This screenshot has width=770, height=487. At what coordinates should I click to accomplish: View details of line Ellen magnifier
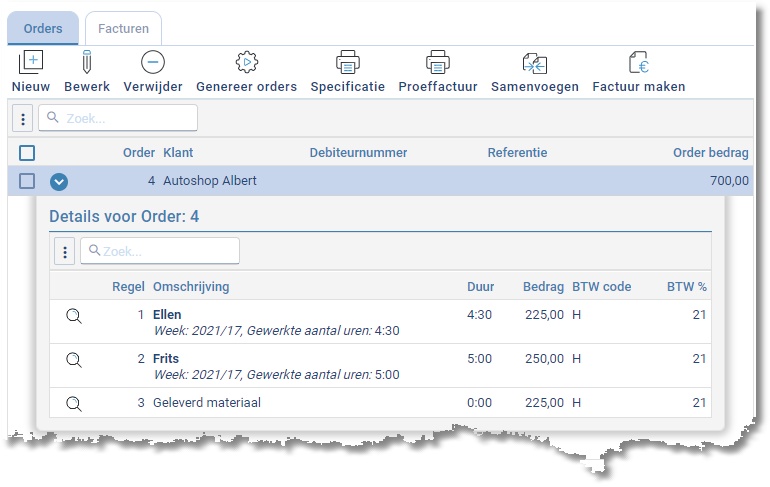coord(73,315)
